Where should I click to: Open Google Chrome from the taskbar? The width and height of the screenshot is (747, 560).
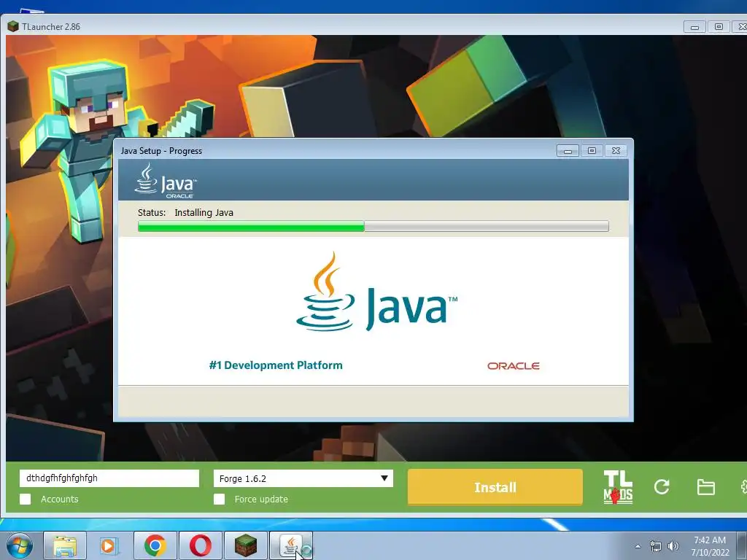pyautogui.click(x=155, y=545)
